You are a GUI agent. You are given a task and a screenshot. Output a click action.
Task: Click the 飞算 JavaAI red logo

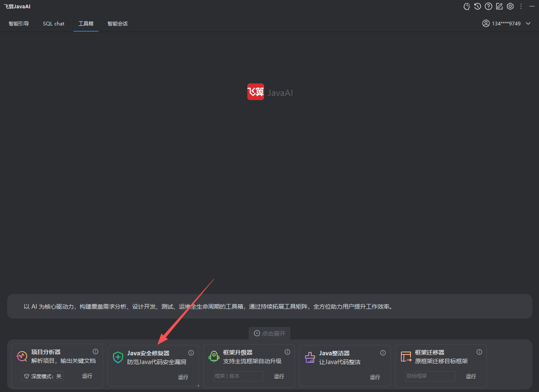(256, 92)
